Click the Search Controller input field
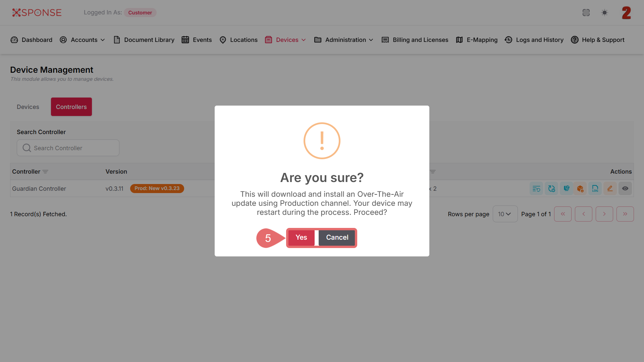 click(68, 148)
